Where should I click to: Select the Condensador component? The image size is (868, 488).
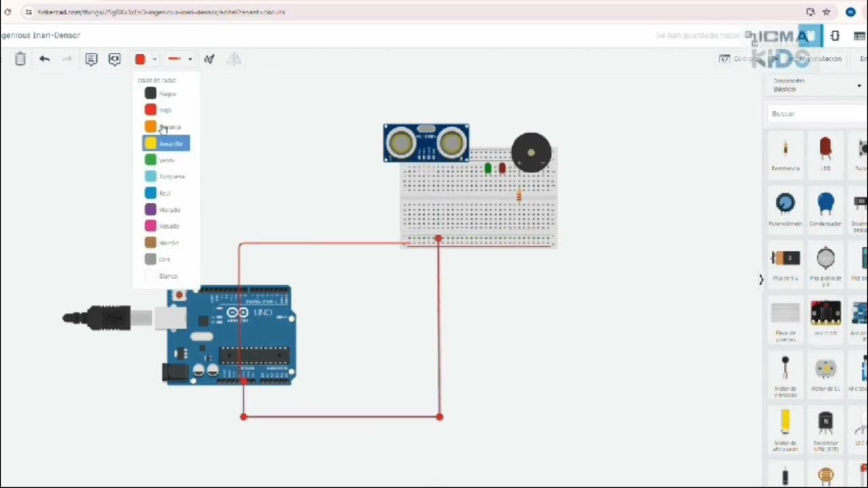825,209
